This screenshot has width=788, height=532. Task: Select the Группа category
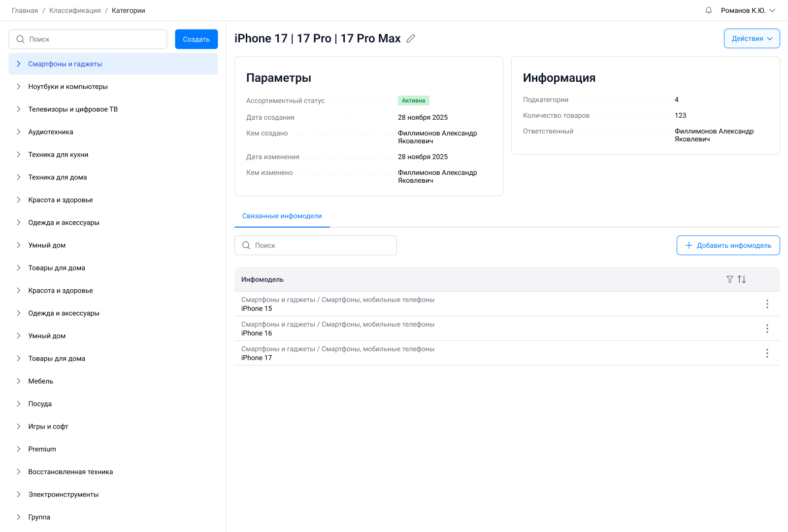[113, 517]
